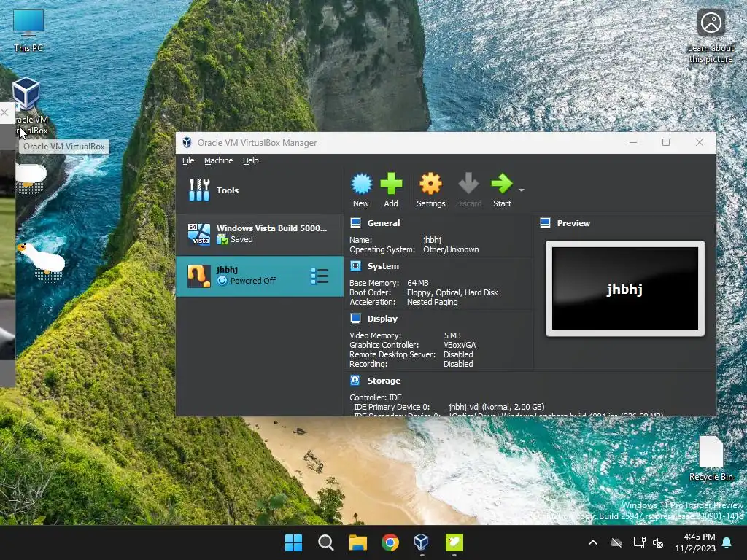The height and width of the screenshot is (560, 747).
Task: Click the Display section screen icon
Action: click(x=355, y=318)
